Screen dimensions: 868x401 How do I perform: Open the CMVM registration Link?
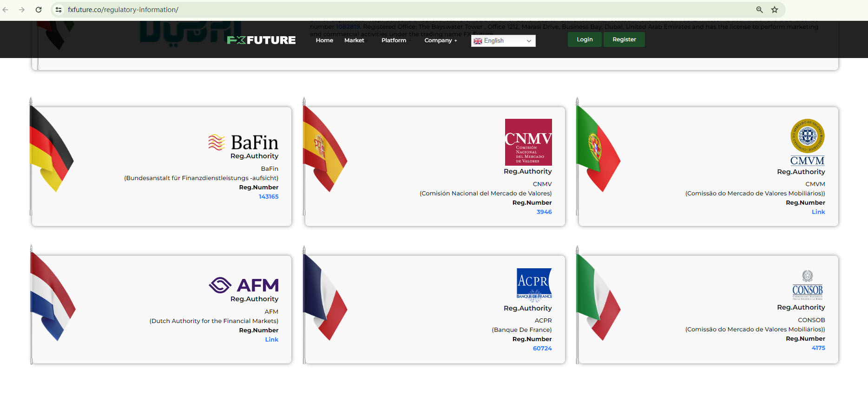click(x=818, y=212)
